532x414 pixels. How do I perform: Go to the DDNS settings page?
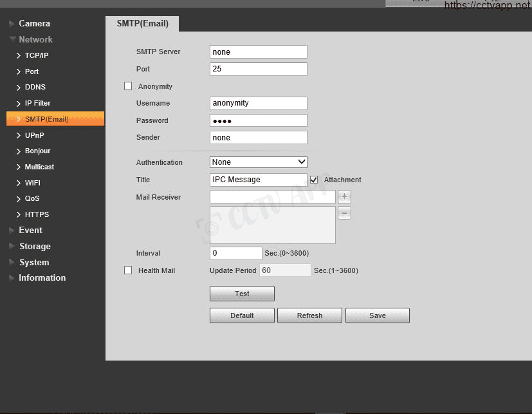click(x=35, y=88)
